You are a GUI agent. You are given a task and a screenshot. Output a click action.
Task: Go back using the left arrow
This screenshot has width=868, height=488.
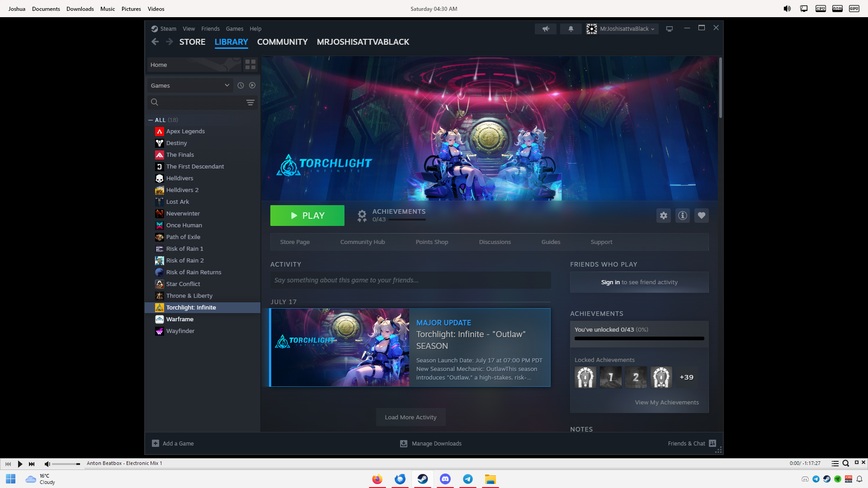[x=155, y=42]
